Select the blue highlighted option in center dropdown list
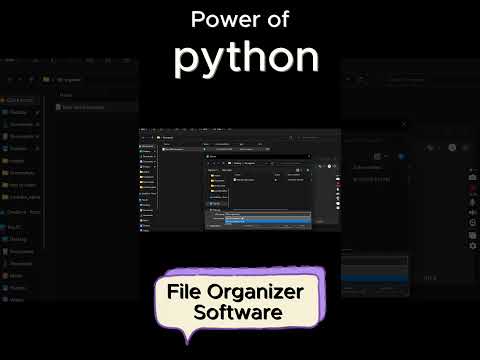This screenshot has width=480, height=360. pyautogui.click(x=268, y=221)
